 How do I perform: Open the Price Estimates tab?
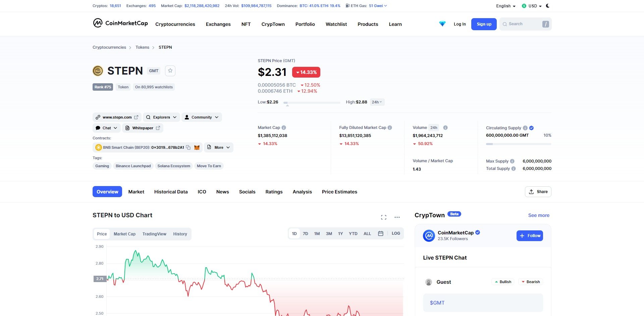click(x=339, y=192)
